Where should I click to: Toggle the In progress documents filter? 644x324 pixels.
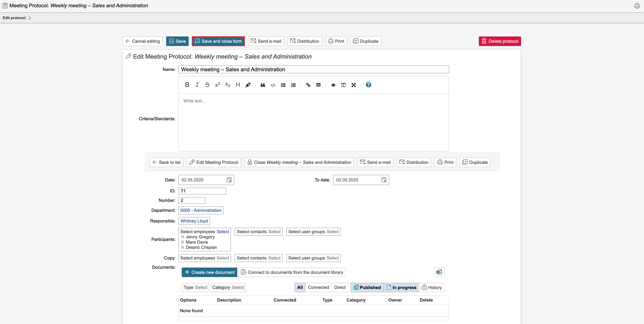(401, 287)
